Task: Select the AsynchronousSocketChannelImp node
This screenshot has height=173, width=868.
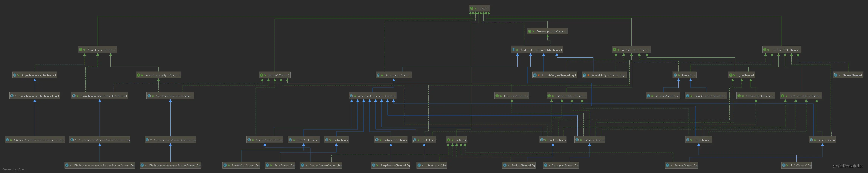Action: 171,140
